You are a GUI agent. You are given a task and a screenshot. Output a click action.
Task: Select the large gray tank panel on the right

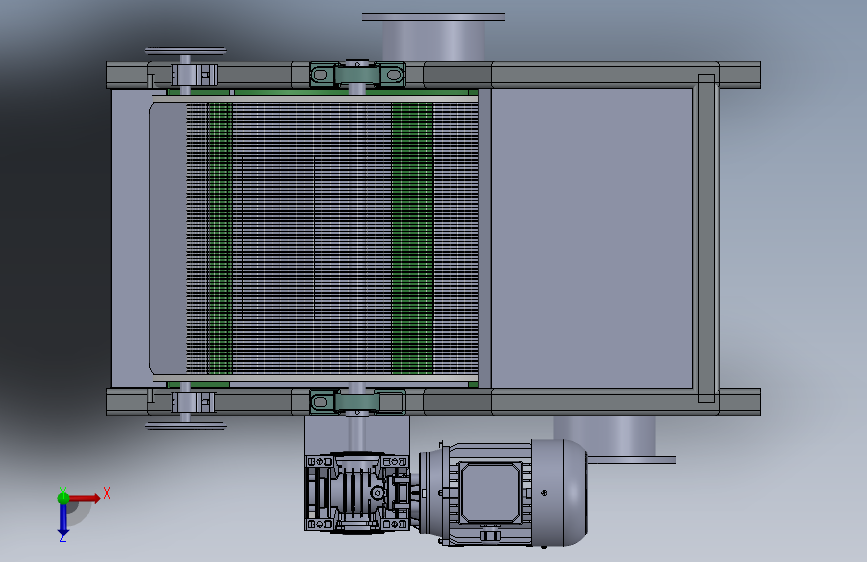pyautogui.click(x=592, y=238)
